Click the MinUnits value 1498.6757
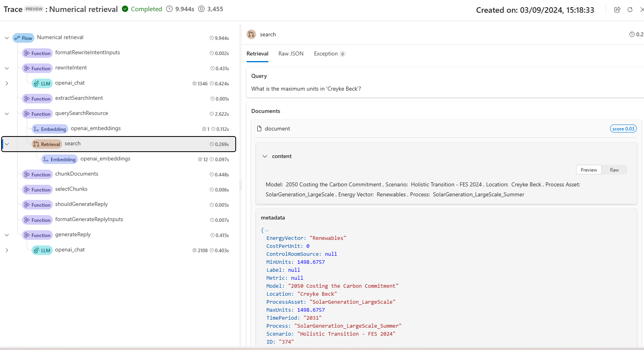This screenshot has width=644, height=350. [311, 262]
